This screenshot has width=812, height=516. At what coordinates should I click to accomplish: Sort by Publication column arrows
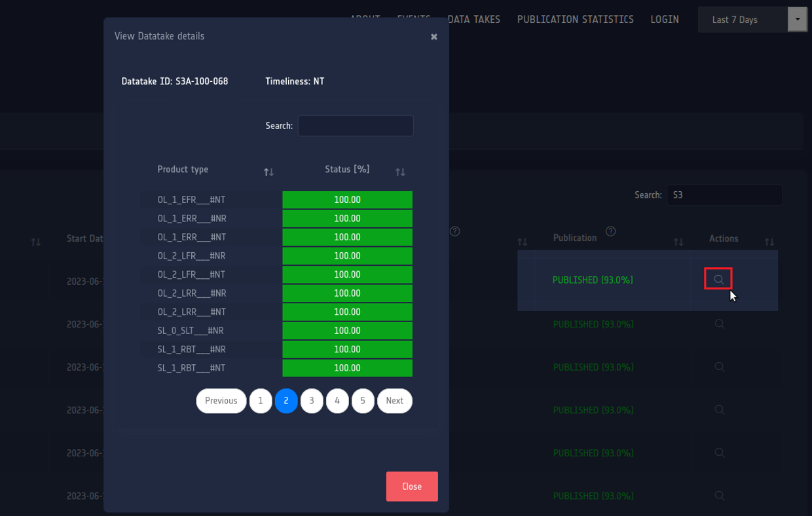678,242
